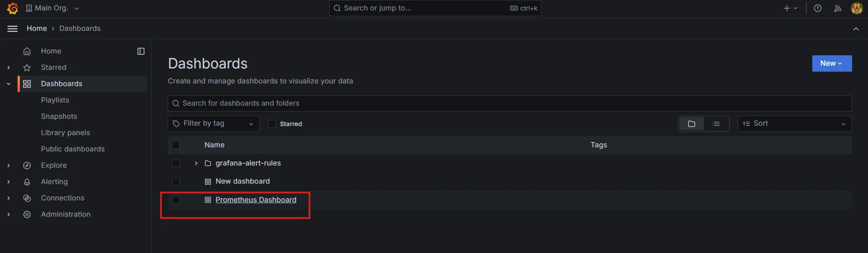Image resolution: width=868 pixels, height=253 pixels.
Task: Check the grafana-alert-rules folder checkbox
Action: point(176,163)
